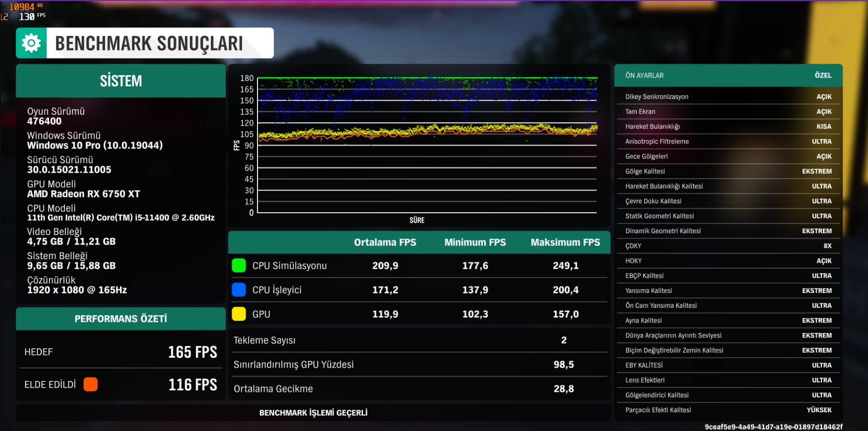Click the ÇDKY 8X value
Viewport: 868px width, 431px height.
(827, 246)
